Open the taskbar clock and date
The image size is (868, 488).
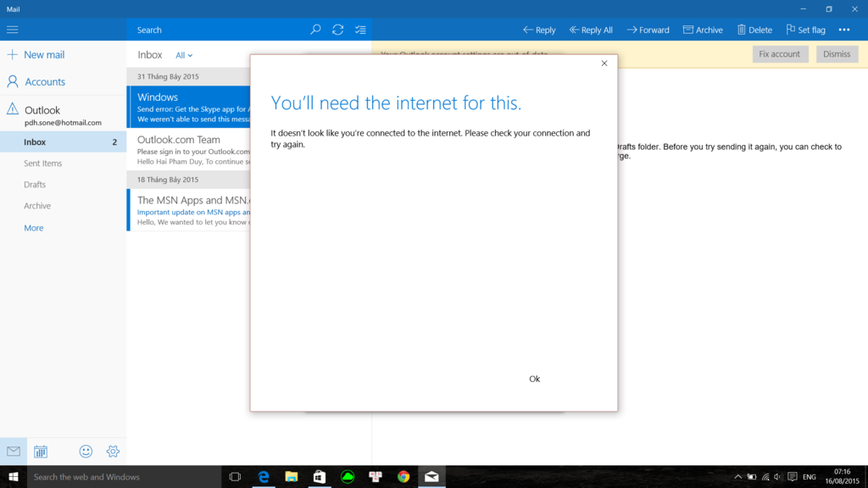(x=842, y=477)
